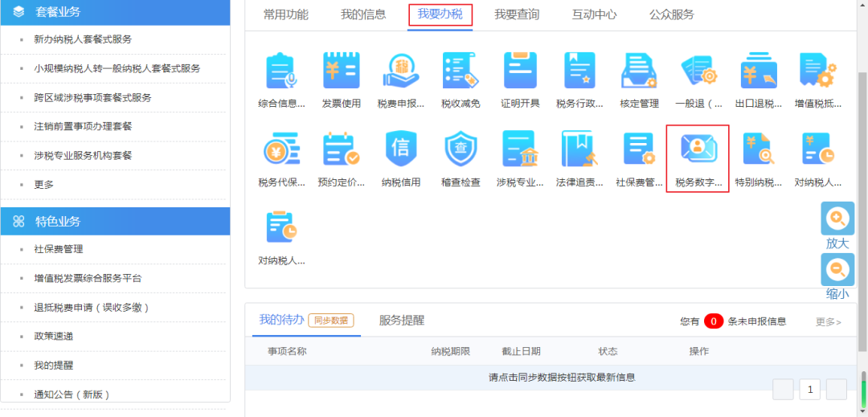Click the 截止日期 column header

(521, 351)
